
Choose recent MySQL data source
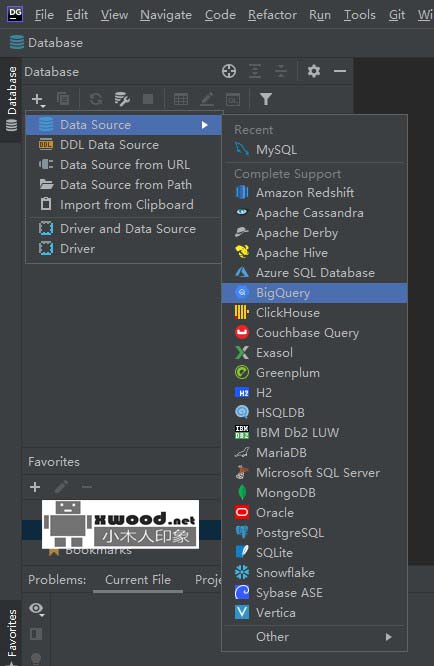click(314, 150)
